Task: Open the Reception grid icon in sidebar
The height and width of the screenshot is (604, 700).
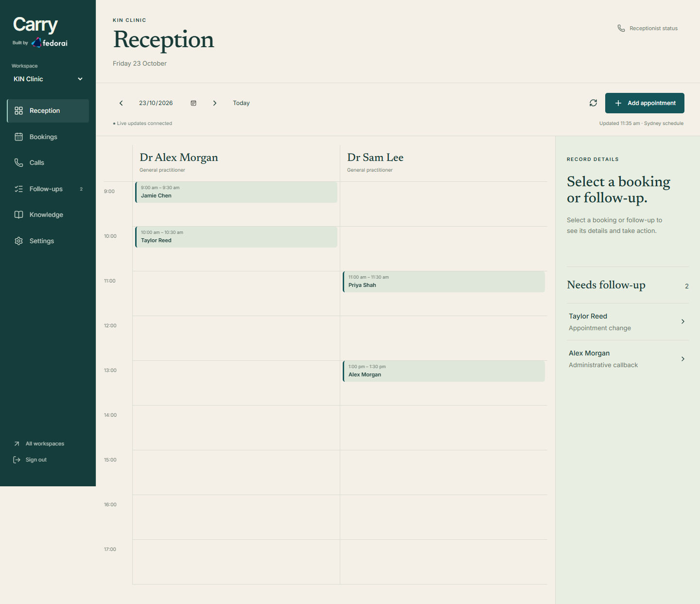Action: pos(19,111)
